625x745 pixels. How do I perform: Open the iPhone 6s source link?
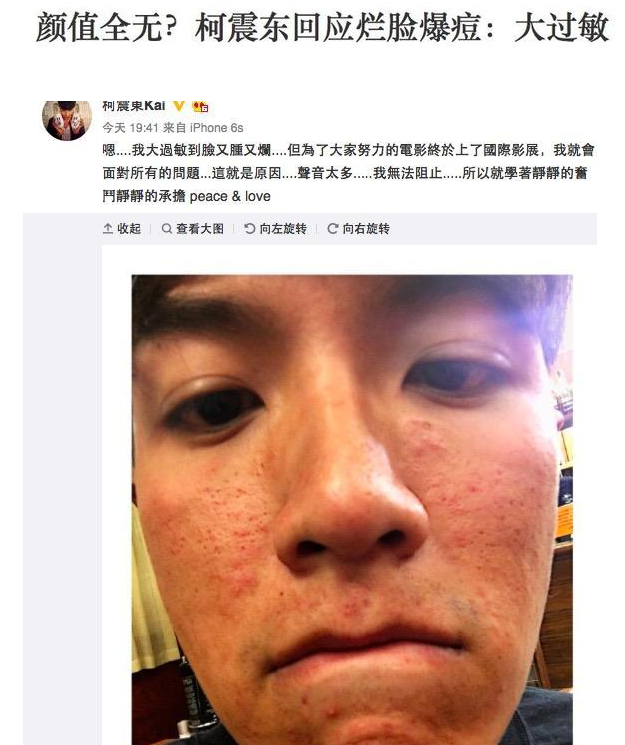point(217,128)
